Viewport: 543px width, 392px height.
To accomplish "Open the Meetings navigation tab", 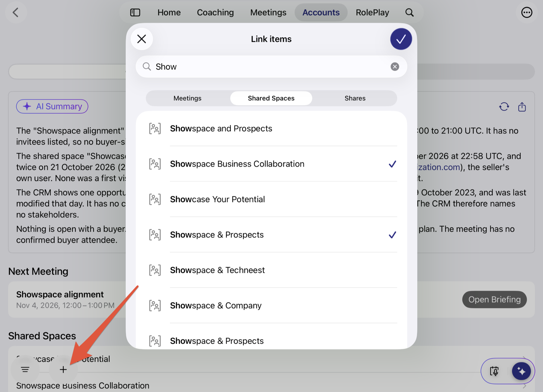I will (268, 12).
